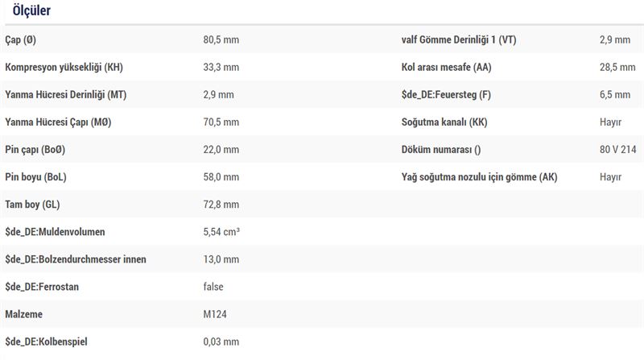
Task: Click the Tam boy (GL) label
Action: click(x=32, y=205)
